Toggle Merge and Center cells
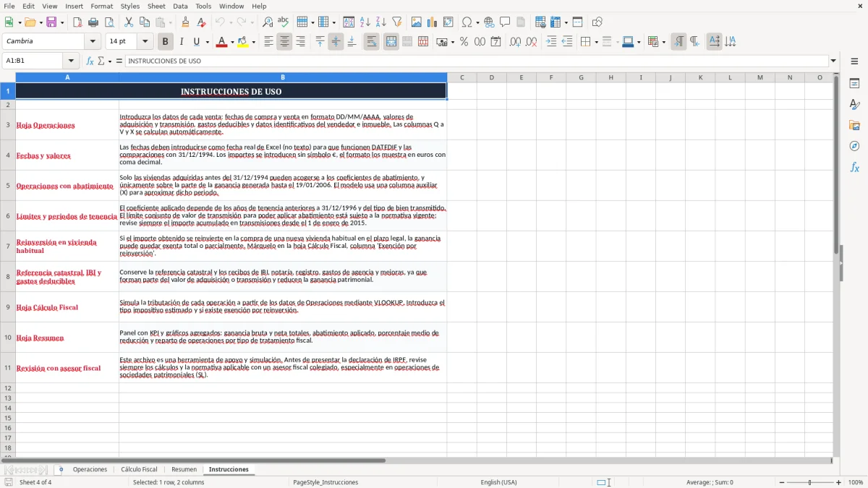Image resolution: width=868 pixels, height=488 pixels. [391, 42]
